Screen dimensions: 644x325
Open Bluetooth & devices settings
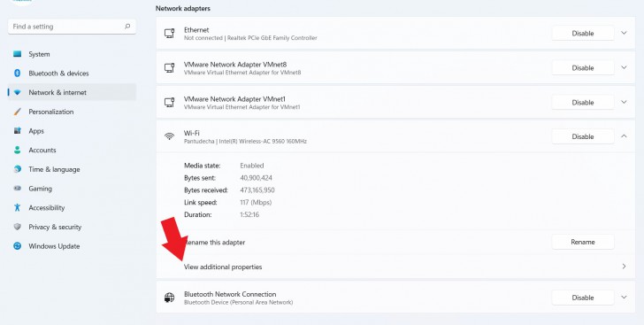tap(72, 74)
